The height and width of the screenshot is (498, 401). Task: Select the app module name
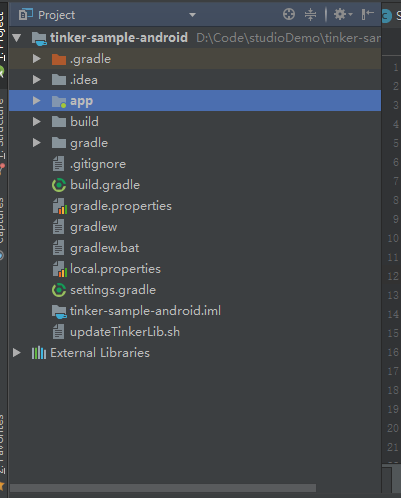[81, 101]
